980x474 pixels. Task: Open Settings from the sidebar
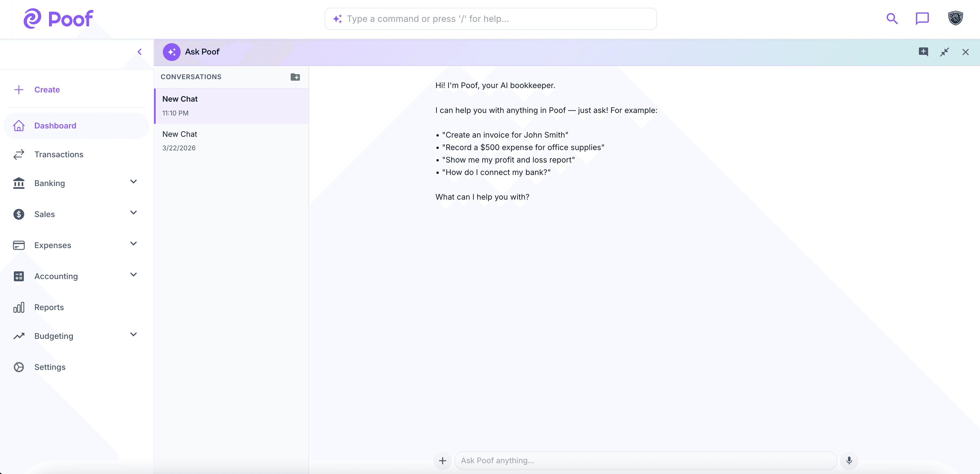50,367
